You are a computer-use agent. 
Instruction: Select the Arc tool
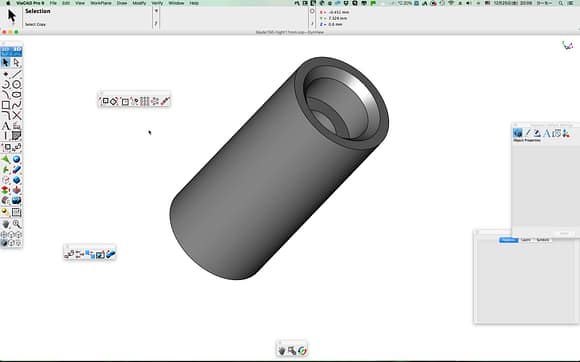coord(6,84)
